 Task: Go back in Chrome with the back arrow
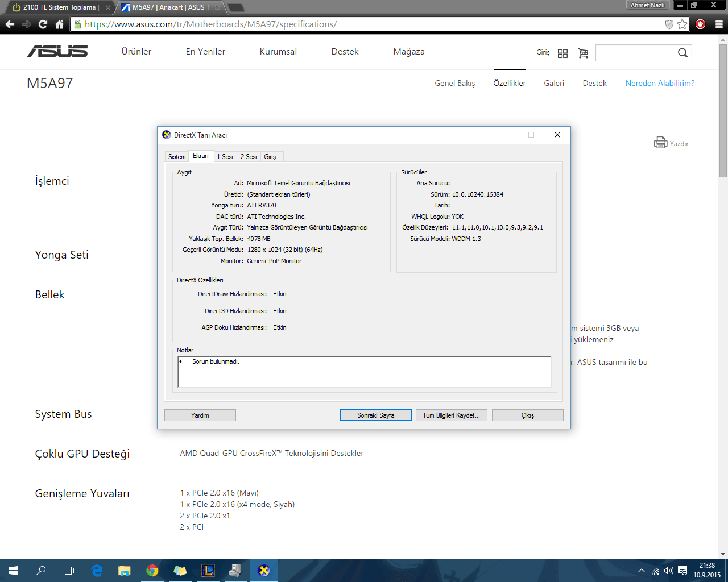click(x=10, y=24)
